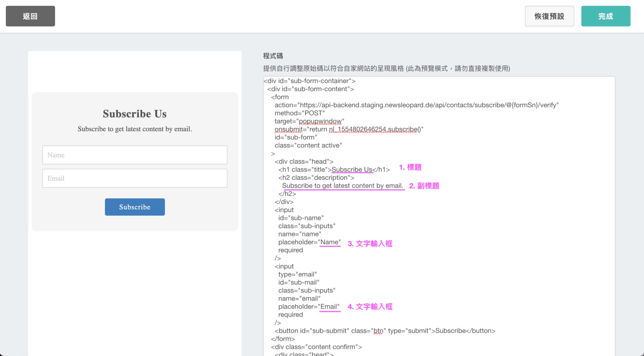Click the id="sub-mail" code line
This screenshot has height=356, width=644.
299,282
